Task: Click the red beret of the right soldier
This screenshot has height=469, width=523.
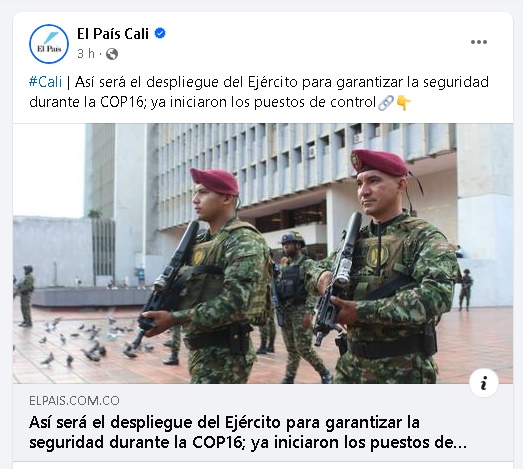Action: pos(379,163)
